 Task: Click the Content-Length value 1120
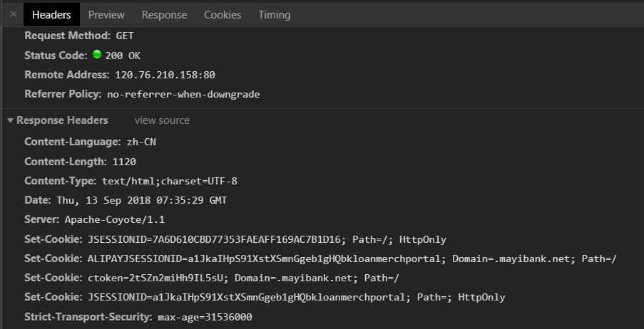pyautogui.click(x=124, y=162)
